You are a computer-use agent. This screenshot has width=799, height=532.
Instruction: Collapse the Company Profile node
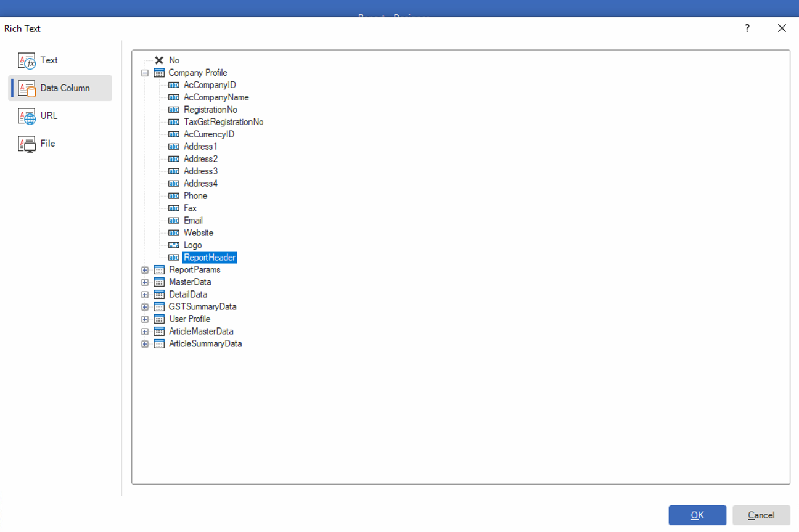pyautogui.click(x=144, y=72)
